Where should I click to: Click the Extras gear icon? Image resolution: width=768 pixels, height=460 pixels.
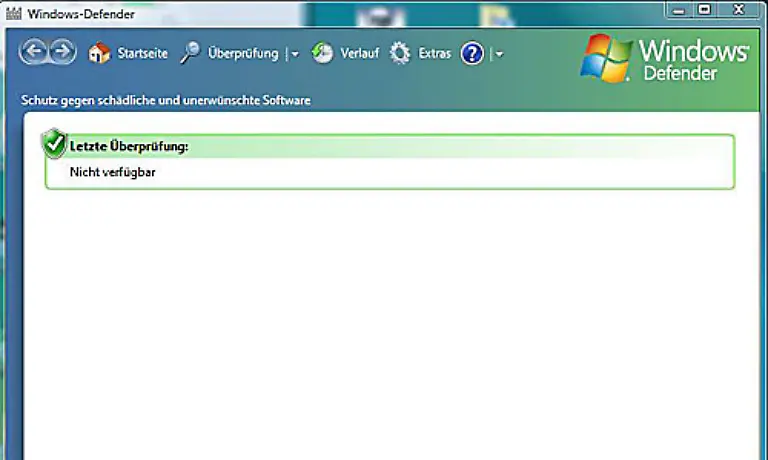tap(400, 53)
